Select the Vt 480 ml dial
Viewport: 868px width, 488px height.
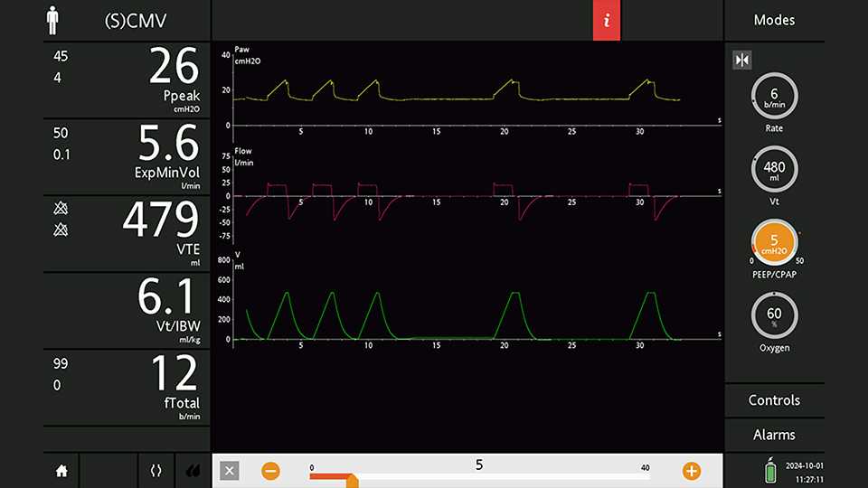774,169
